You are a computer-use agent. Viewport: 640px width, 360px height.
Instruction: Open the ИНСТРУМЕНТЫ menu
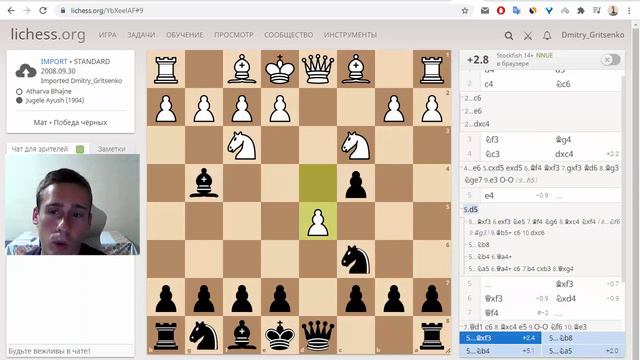click(350, 35)
